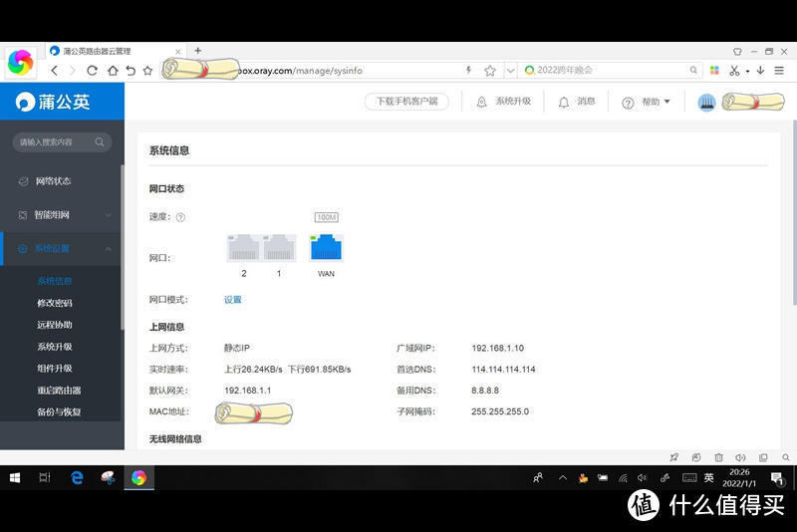Image resolution: width=797 pixels, height=532 pixels.
Task: Open the colorful extensions grid icon
Action: click(x=714, y=70)
